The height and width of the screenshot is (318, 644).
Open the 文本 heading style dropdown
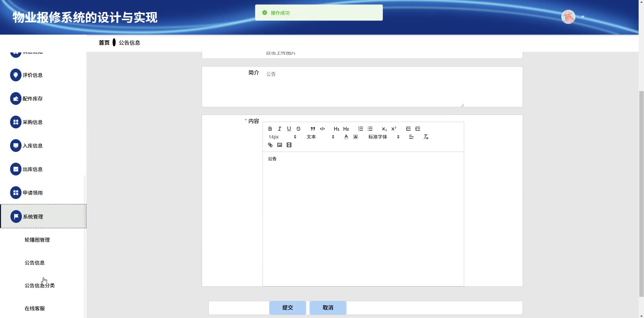pos(320,137)
